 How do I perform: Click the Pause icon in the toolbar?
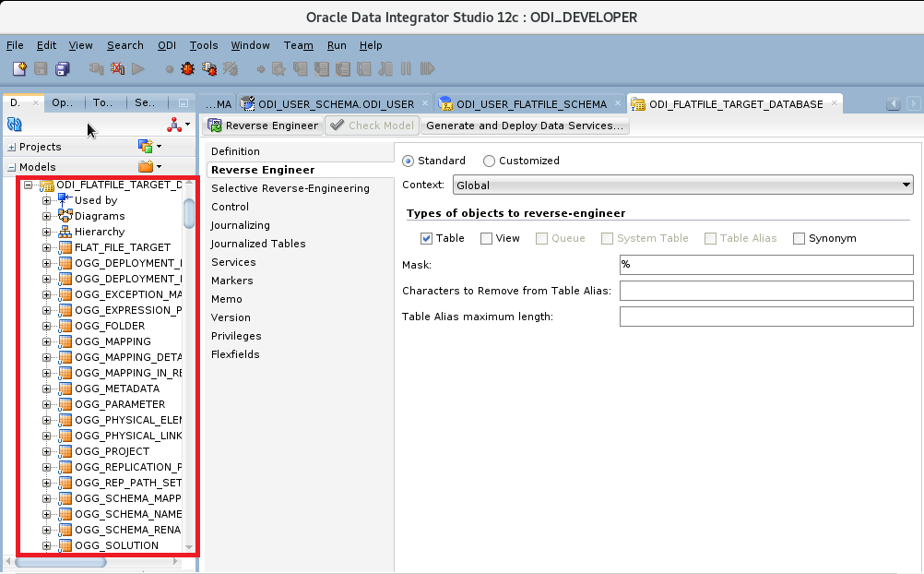pyautogui.click(x=406, y=69)
